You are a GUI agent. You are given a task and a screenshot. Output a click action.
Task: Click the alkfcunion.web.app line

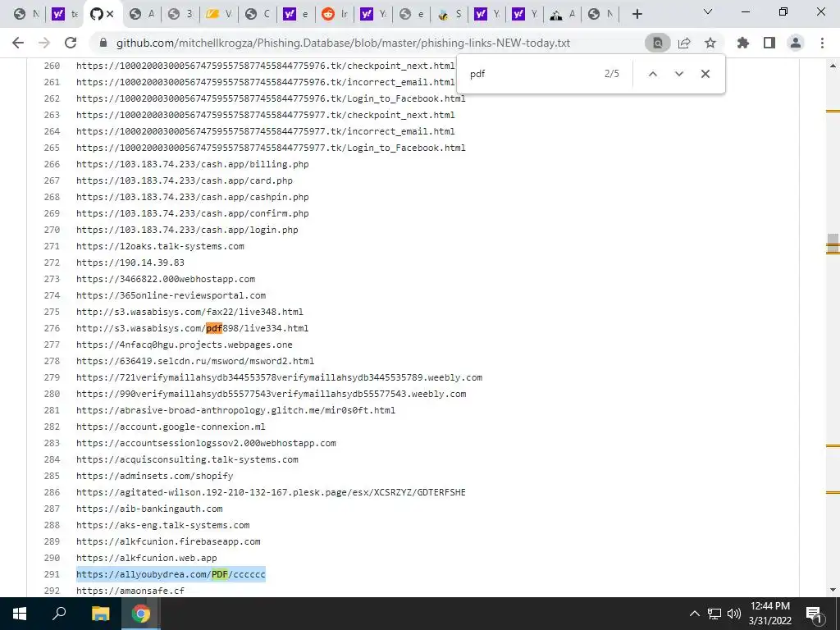pyautogui.click(x=147, y=558)
